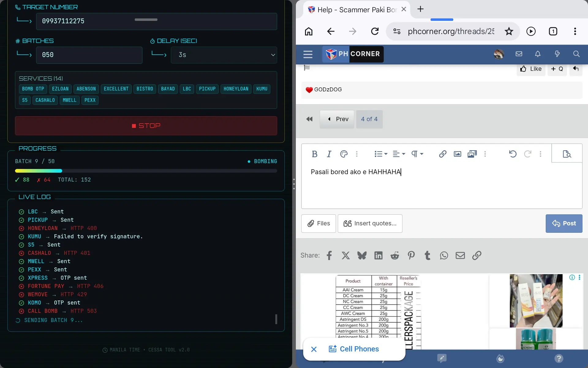Open the Files attachment button

click(x=318, y=224)
